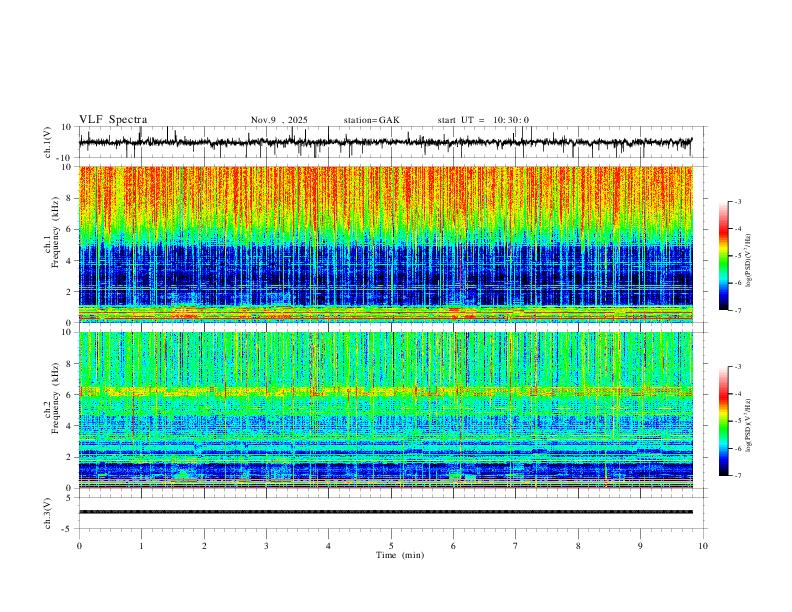Click the -7 tick on ch.1 color bar

737,311
